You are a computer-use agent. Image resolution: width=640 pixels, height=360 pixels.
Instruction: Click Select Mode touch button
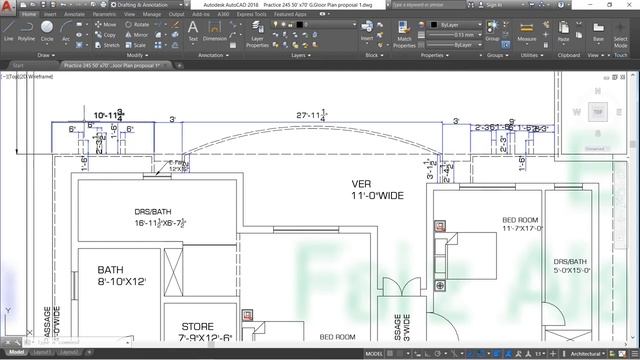coord(620,34)
